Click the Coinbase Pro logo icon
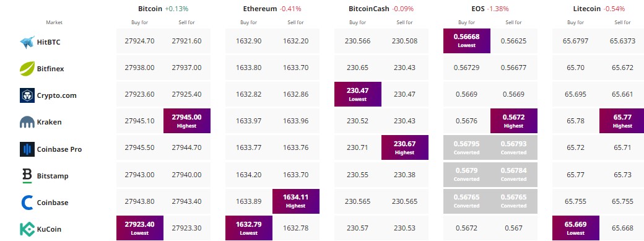 27,149
